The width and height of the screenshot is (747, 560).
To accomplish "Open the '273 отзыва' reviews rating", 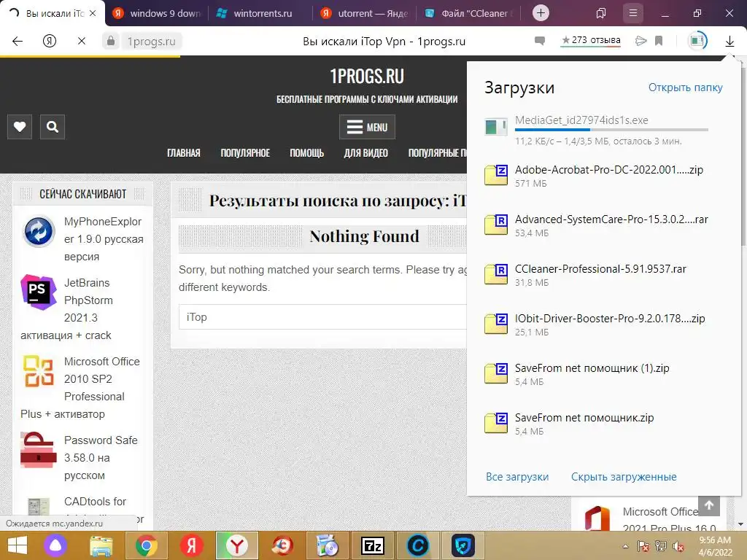I will point(591,41).
